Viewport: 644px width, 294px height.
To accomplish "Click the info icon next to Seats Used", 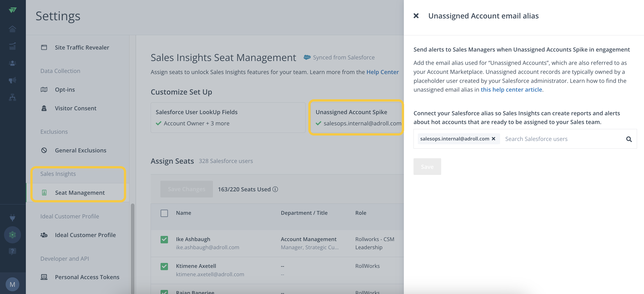I will pos(275,189).
